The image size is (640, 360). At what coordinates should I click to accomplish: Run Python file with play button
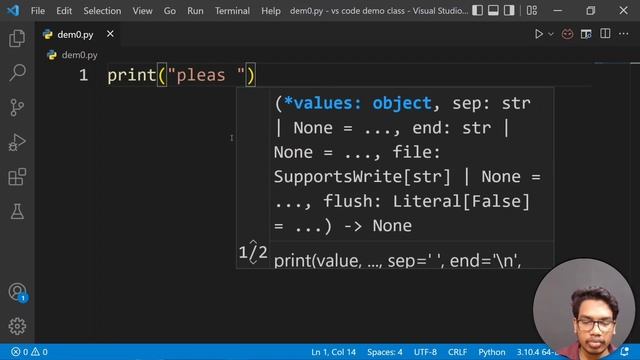[x=539, y=34]
